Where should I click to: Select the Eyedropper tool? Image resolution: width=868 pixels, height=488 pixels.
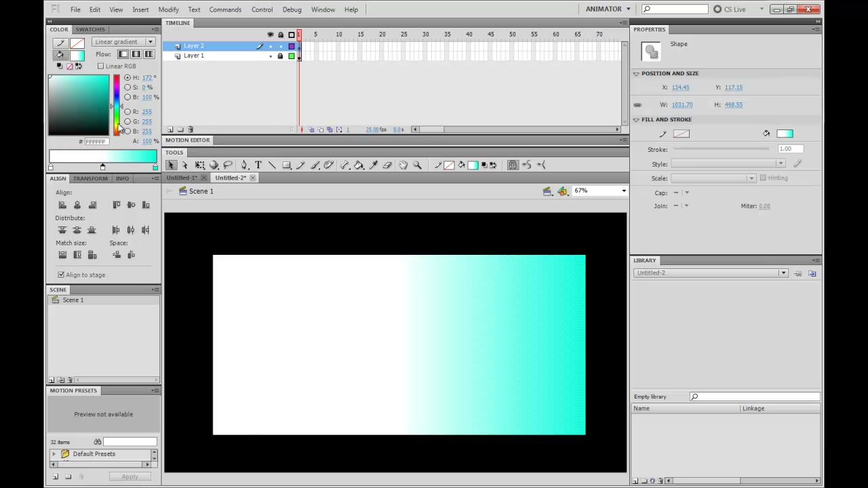coord(373,165)
